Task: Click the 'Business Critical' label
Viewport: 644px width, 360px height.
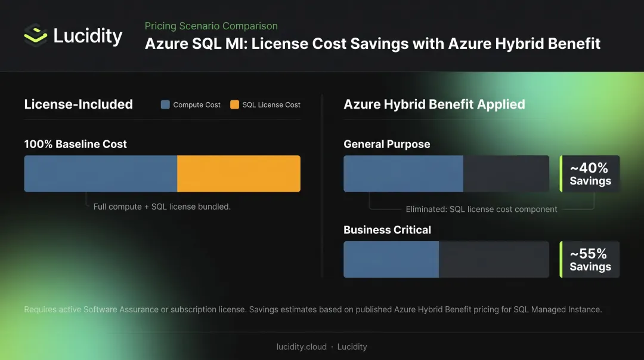Action: 388,230
